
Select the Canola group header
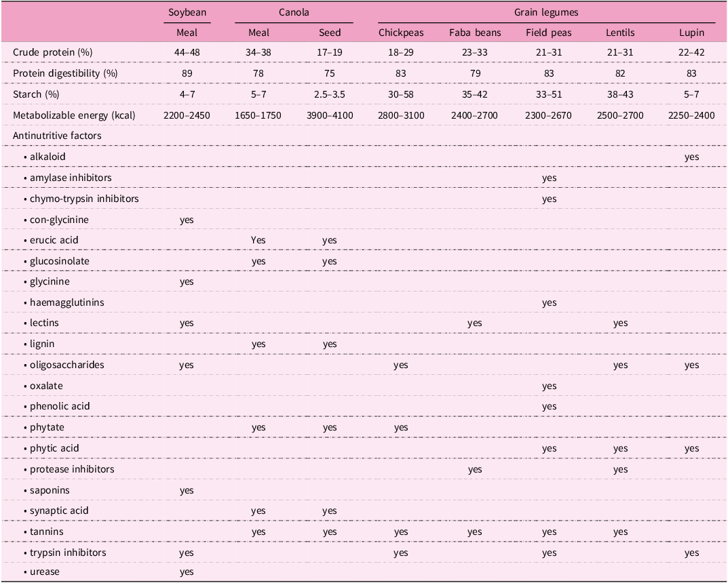click(x=294, y=12)
